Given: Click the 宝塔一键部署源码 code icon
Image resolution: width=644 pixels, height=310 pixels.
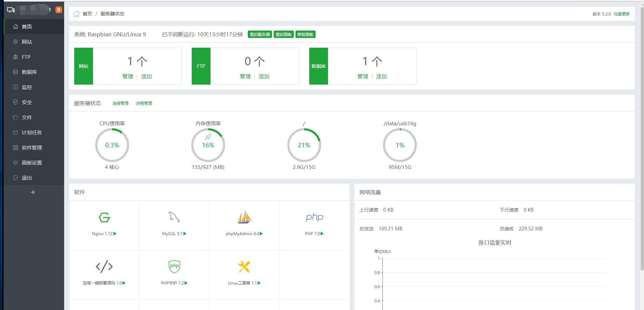Looking at the screenshot, I should [104, 267].
